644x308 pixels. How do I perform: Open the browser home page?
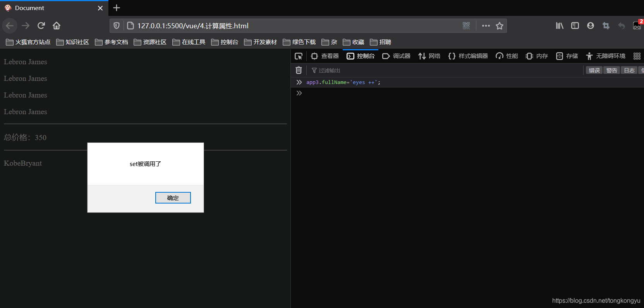click(57, 26)
